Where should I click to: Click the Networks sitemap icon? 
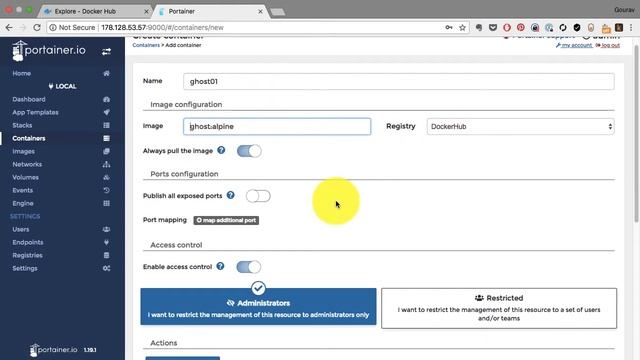(x=106, y=164)
